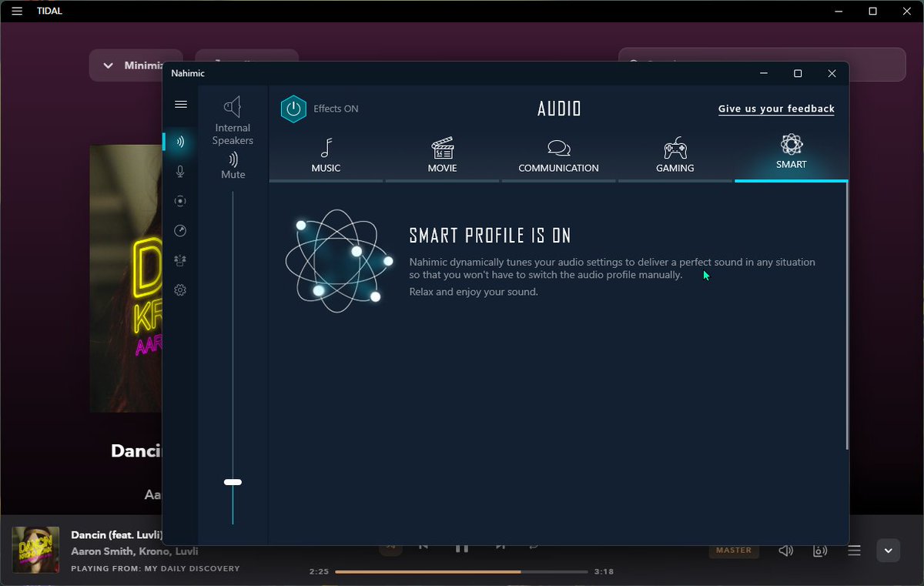This screenshot has width=924, height=586.
Task: Click the Nahimic panel vertical scrollbar
Action: (x=847, y=316)
